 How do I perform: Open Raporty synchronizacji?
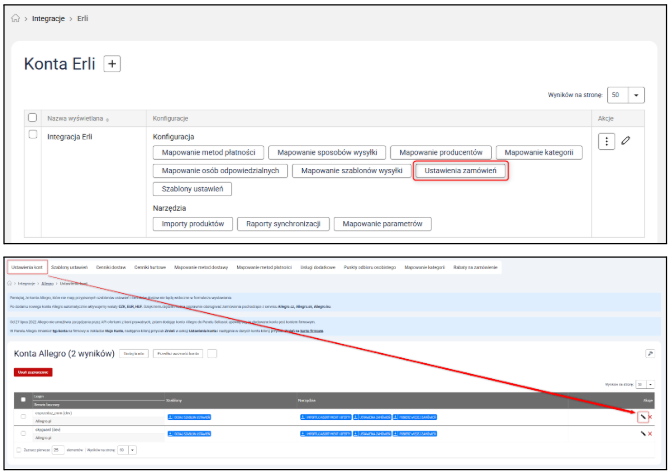click(283, 224)
